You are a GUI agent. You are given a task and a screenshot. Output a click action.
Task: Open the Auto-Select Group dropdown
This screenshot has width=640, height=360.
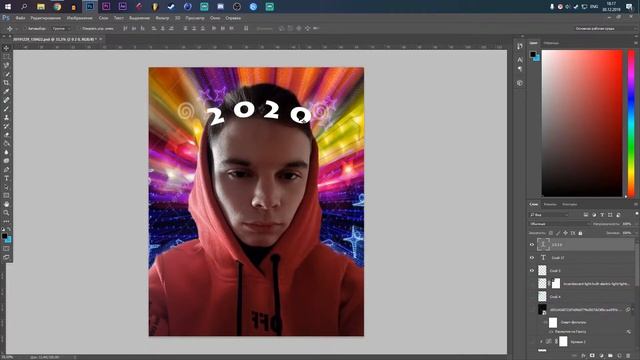point(60,29)
